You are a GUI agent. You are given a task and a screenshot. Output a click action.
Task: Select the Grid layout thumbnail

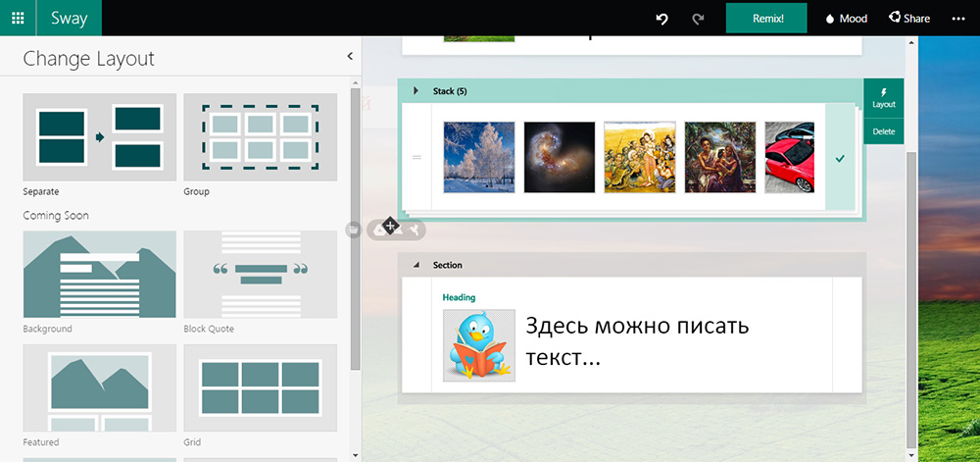tap(260, 388)
